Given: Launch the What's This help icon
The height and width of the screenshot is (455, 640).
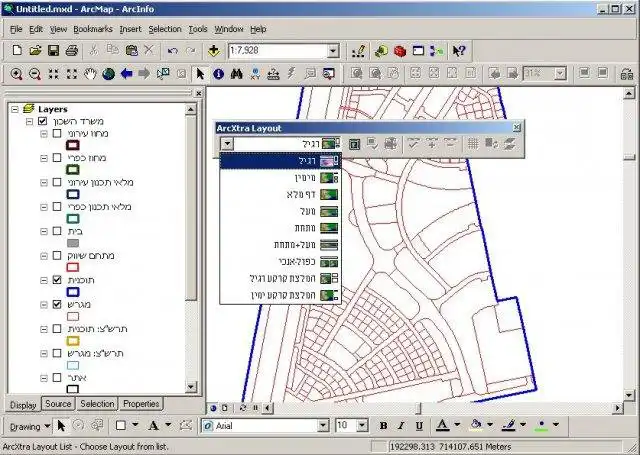Looking at the screenshot, I should tap(459, 51).
